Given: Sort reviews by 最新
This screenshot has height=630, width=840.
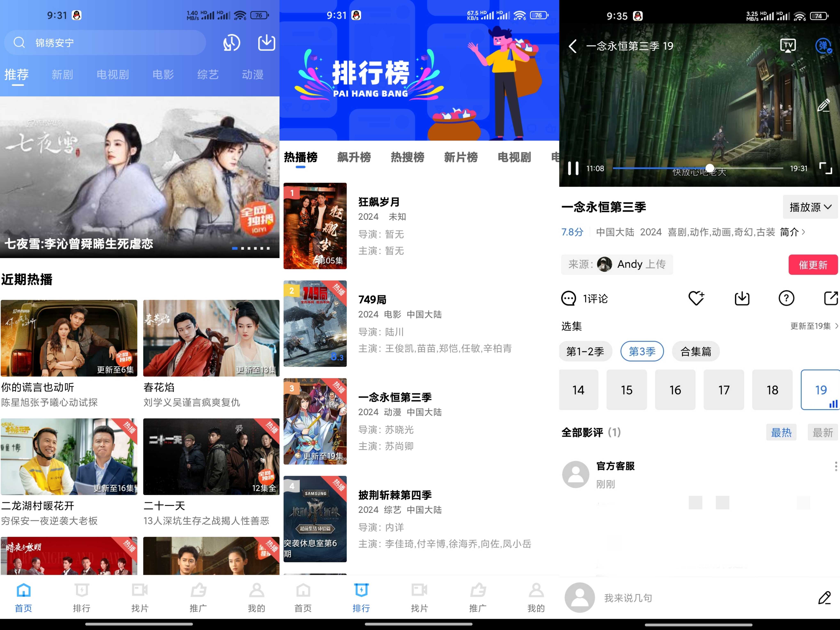Looking at the screenshot, I should tap(823, 433).
